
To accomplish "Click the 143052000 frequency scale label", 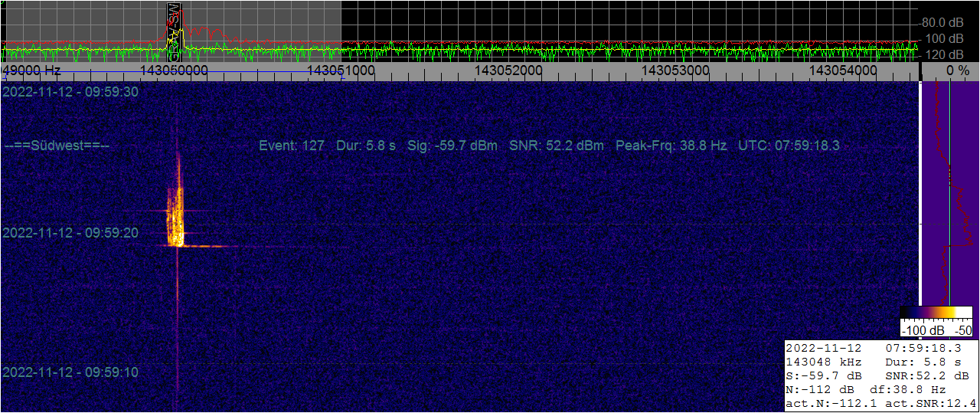I will click(508, 70).
